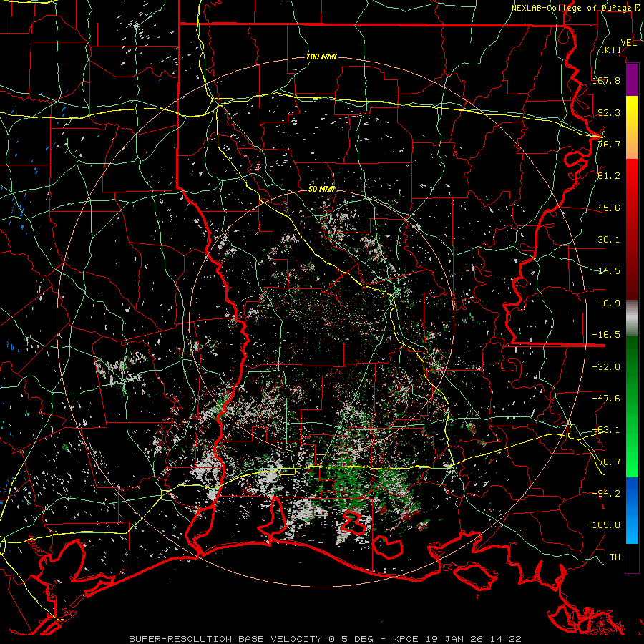The height and width of the screenshot is (644, 644).
Task: Pick the green segment of the velocity color bar
Action: [632, 406]
